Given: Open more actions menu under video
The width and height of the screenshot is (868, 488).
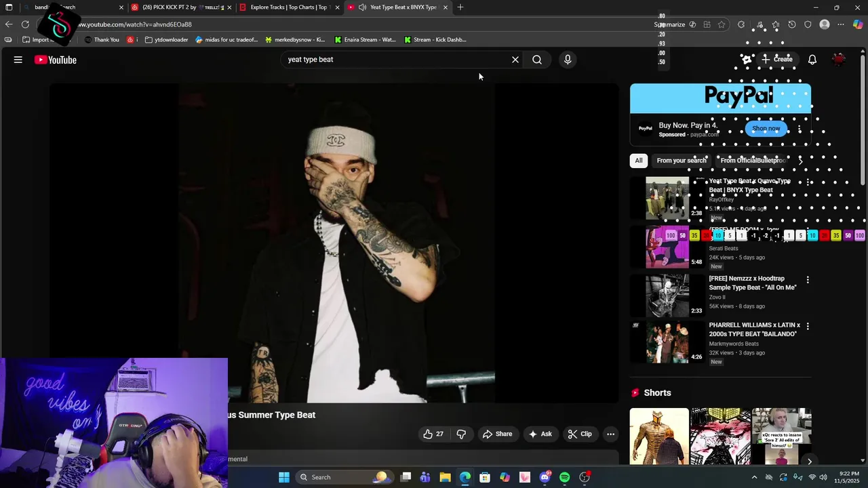Looking at the screenshot, I should pos(610,434).
